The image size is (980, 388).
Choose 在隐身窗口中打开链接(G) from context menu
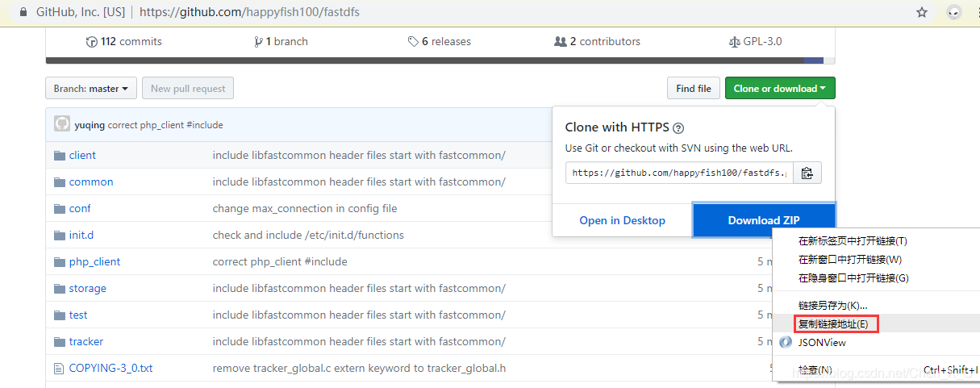(x=853, y=278)
